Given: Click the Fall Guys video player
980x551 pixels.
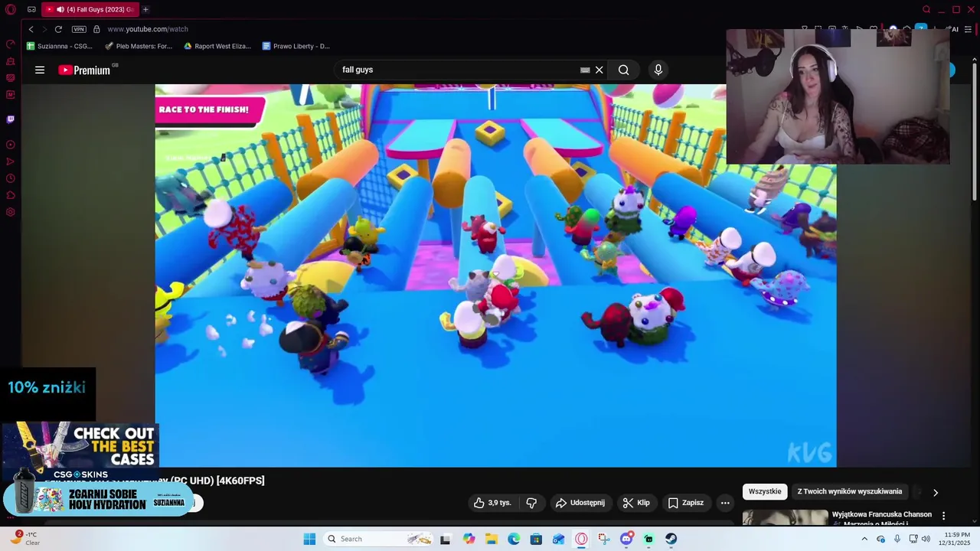Looking at the screenshot, I should point(495,275).
